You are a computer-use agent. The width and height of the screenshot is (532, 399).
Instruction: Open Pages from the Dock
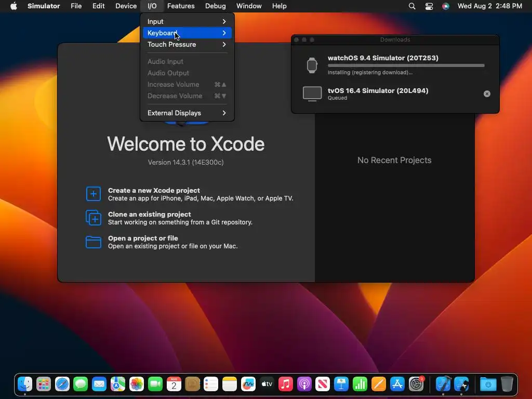pyautogui.click(x=378, y=384)
